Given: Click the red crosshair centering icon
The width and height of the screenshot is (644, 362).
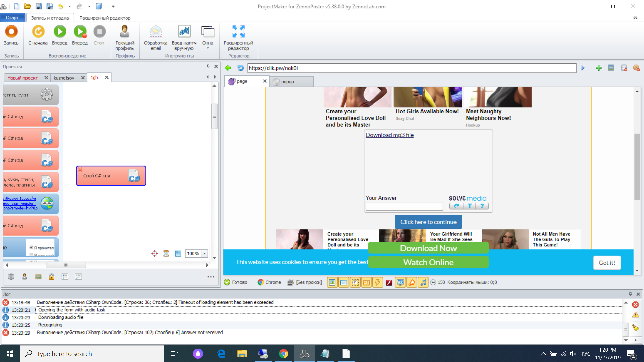Looking at the screenshot, I should [154, 254].
